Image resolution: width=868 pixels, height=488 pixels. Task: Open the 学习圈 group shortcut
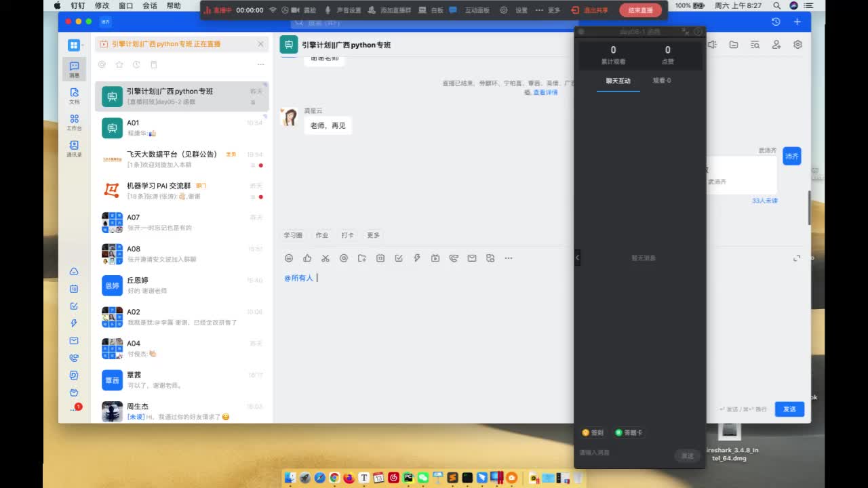pos(293,235)
